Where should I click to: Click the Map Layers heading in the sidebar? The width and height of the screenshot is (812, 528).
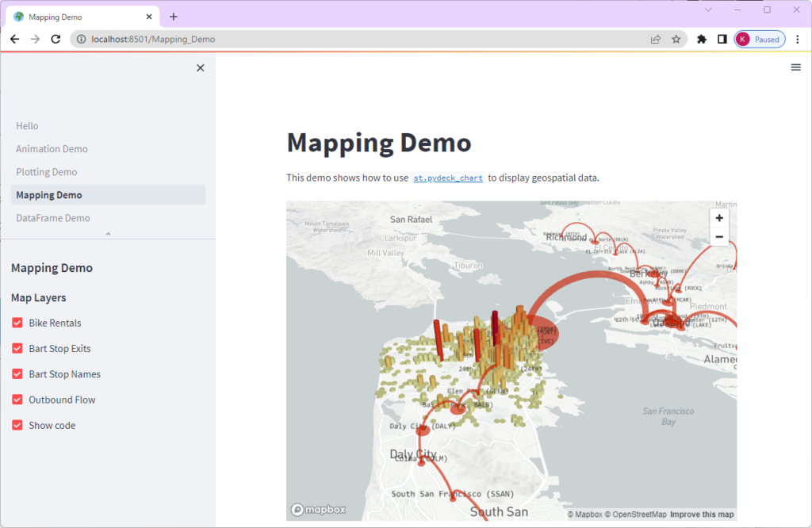click(x=39, y=297)
